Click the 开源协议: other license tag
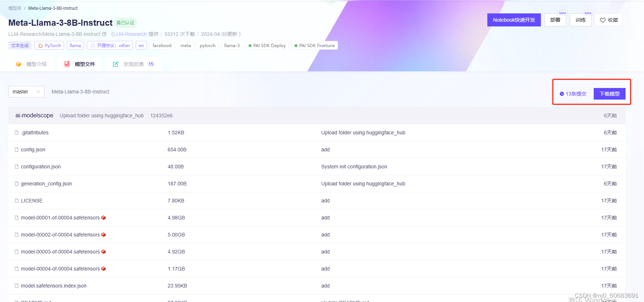The width and height of the screenshot is (644, 302). 110,45
